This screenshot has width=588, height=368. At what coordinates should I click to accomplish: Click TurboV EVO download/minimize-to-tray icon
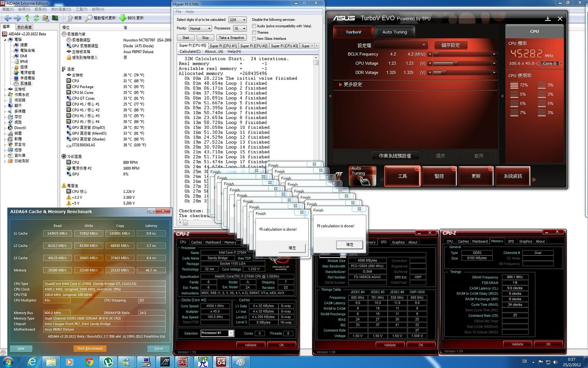pos(548,18)
